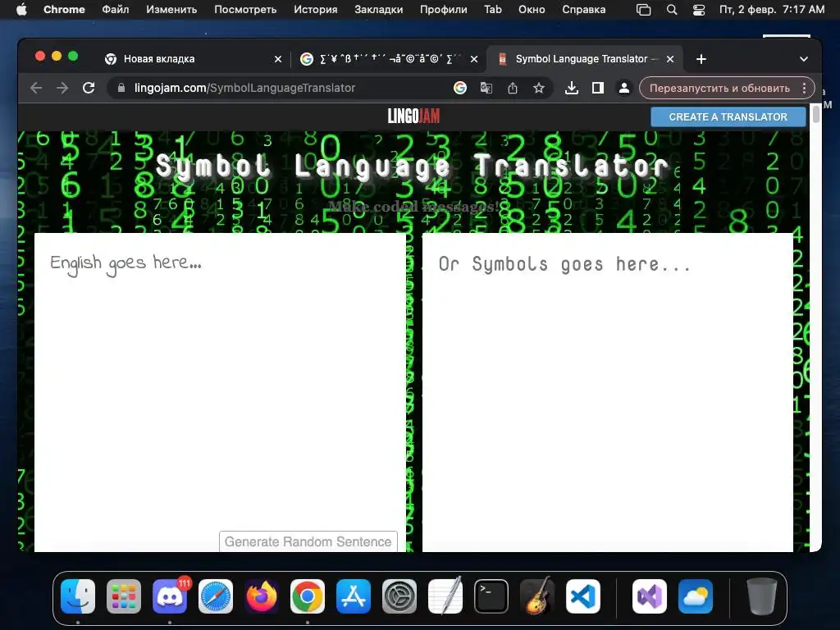840x630 pixels.
Task: Open Spotlight search icon
Action: (x=671, y=10)
